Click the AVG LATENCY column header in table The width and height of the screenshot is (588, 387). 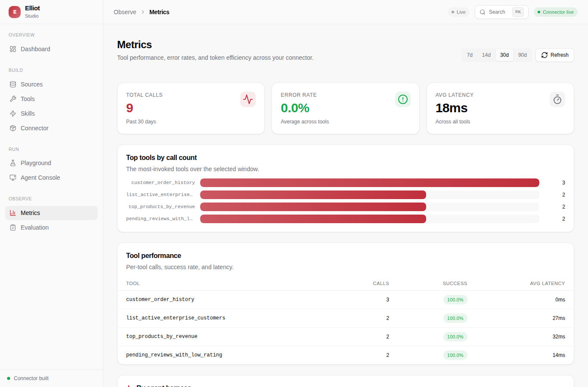(x=548, y=283)
